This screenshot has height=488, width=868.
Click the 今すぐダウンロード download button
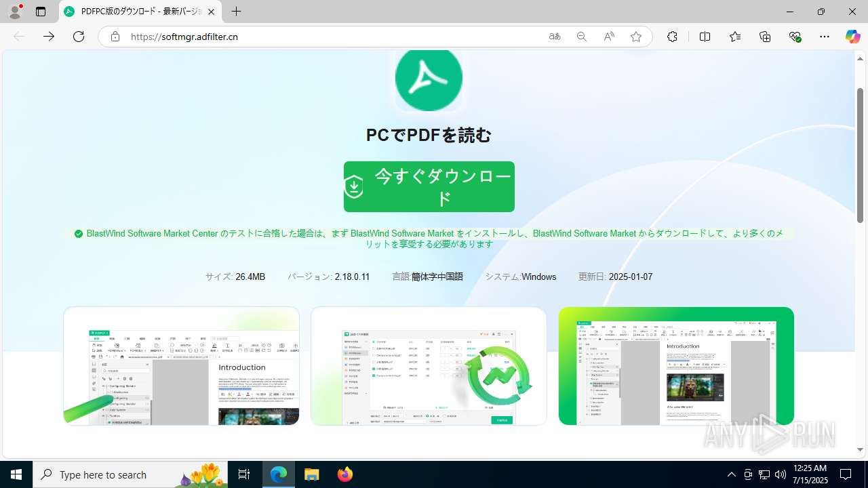click(429, 187)
